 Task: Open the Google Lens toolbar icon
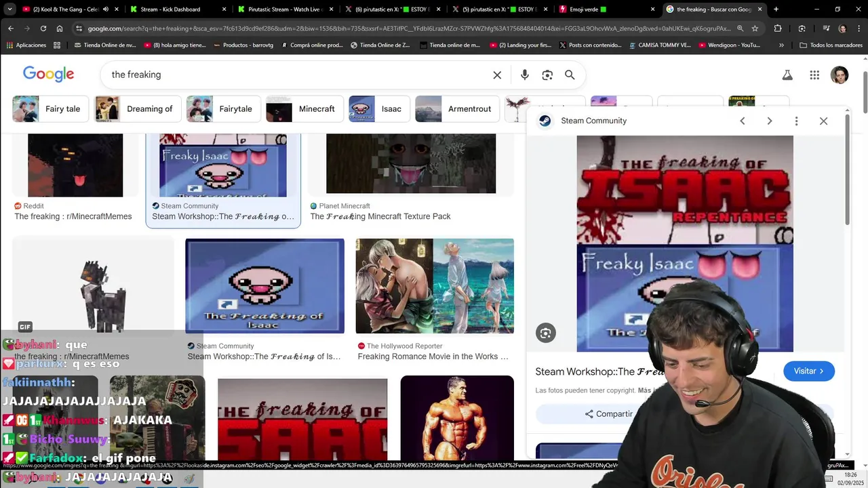click(x=802, y=28)
